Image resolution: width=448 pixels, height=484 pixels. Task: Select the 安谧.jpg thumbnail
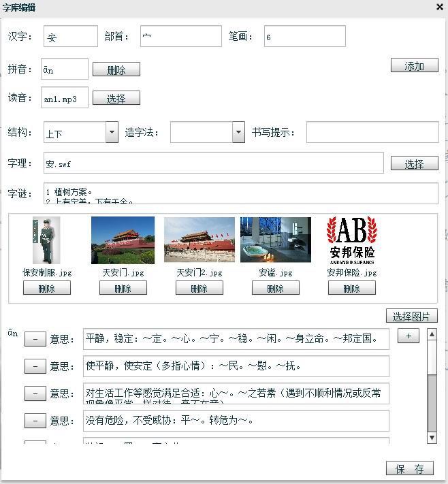pos(275,240)
